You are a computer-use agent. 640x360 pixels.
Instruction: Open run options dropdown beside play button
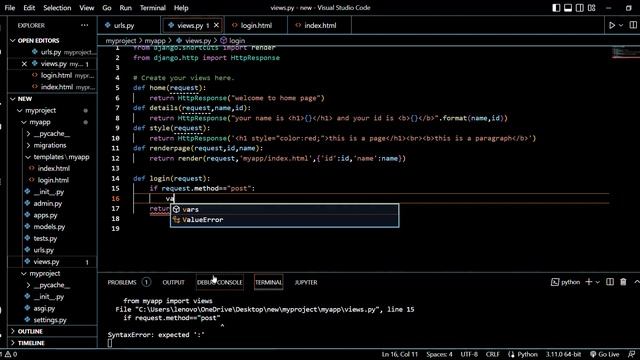click(621, 25)
